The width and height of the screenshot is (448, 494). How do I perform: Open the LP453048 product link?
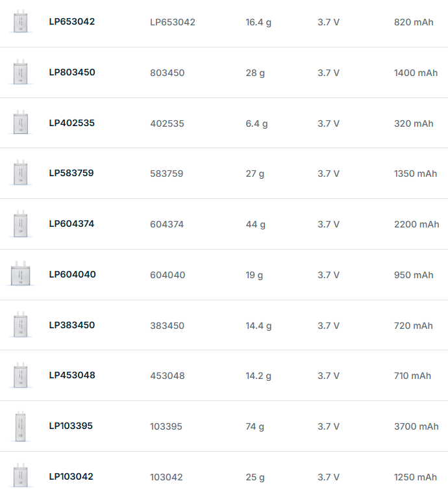pos(71,375)
